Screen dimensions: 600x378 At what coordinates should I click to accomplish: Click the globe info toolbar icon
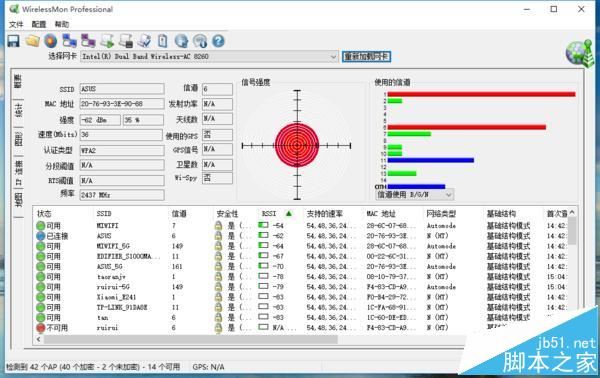(200, 41)
